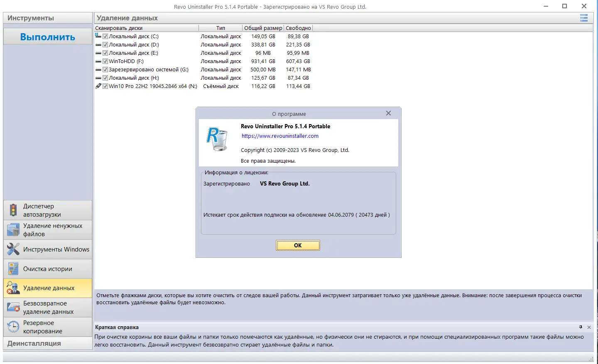The width and height of the screenshot is (598, 364).
Task: Click the total size value 931,41 GB
Action: (263, 61)
